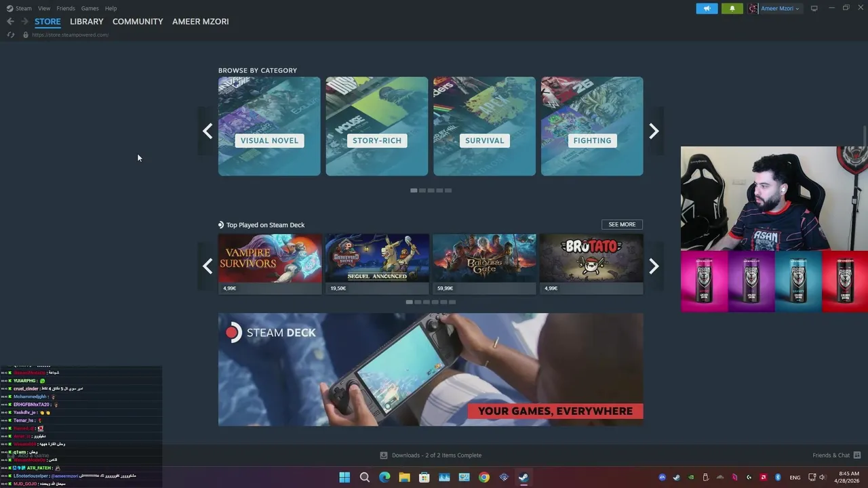868x488 pixels.
Task: Open the AMEER MZORI profile tab
Action: coord(201,22)
